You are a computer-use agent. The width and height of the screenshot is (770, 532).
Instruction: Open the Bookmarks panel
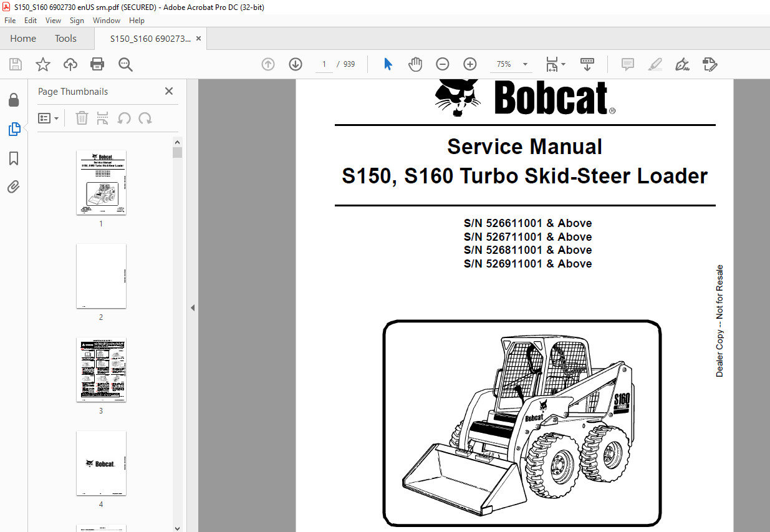coord(14,158)
